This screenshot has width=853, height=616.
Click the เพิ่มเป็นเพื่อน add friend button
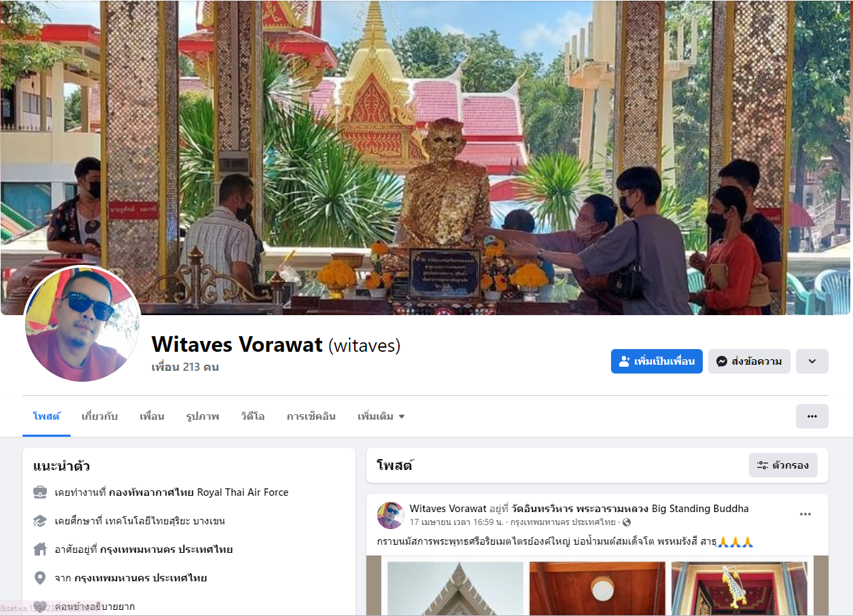pos(657,361)
